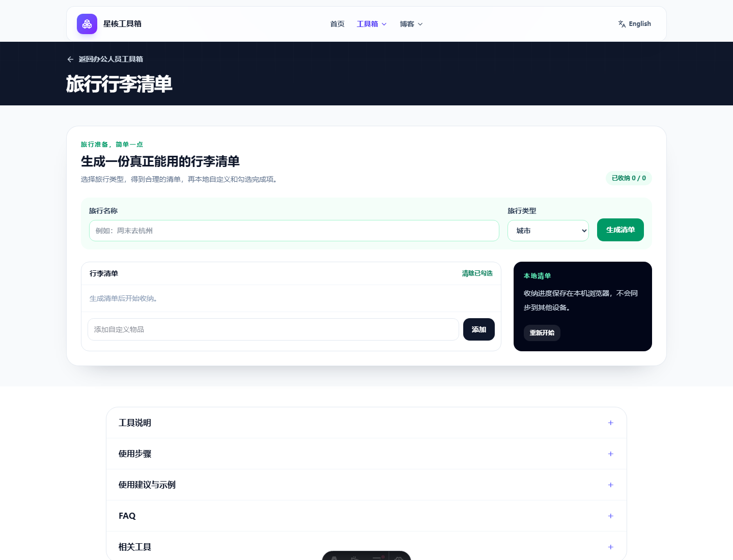Focus the 旅行名称 input field
733x560 pixels.
pos(294,231)
